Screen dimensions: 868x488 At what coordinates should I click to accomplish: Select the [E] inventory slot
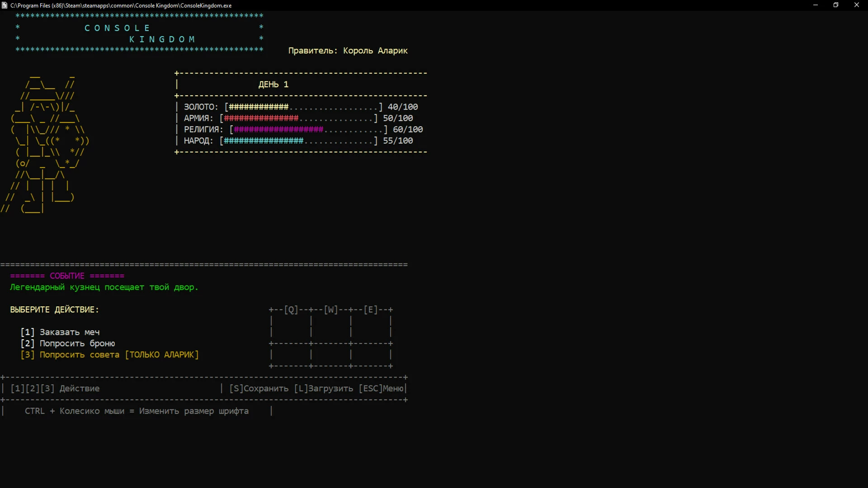point(371,327)
